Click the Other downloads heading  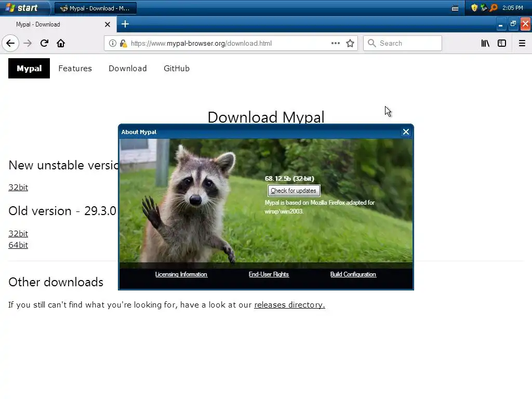point(56,282)
